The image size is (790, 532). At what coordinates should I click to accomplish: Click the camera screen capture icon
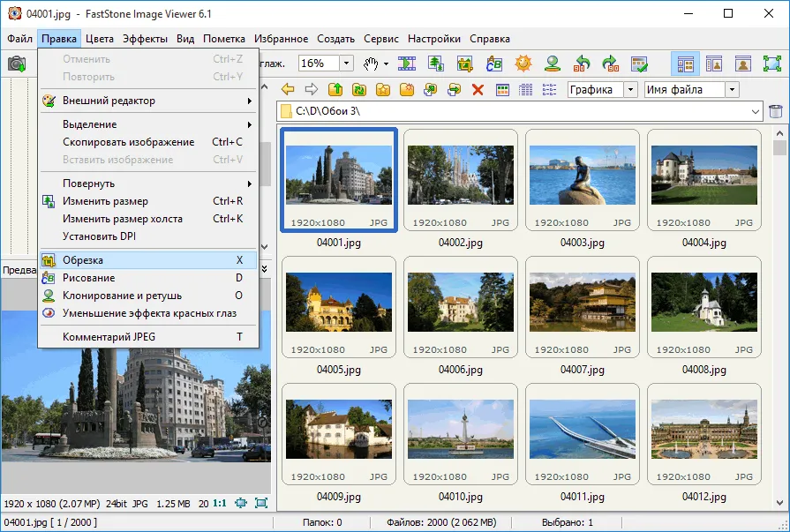17,64
